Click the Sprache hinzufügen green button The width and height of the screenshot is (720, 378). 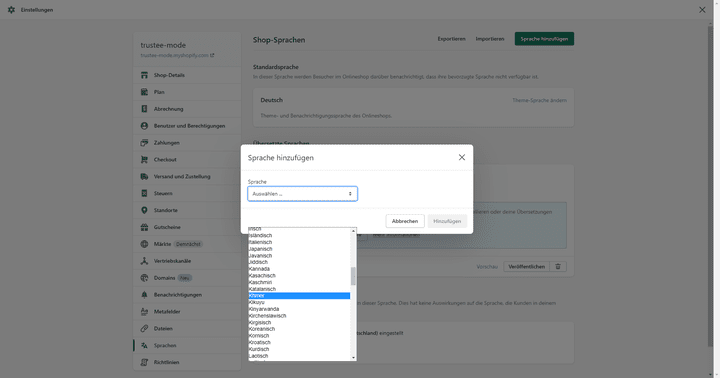(544, 39)
